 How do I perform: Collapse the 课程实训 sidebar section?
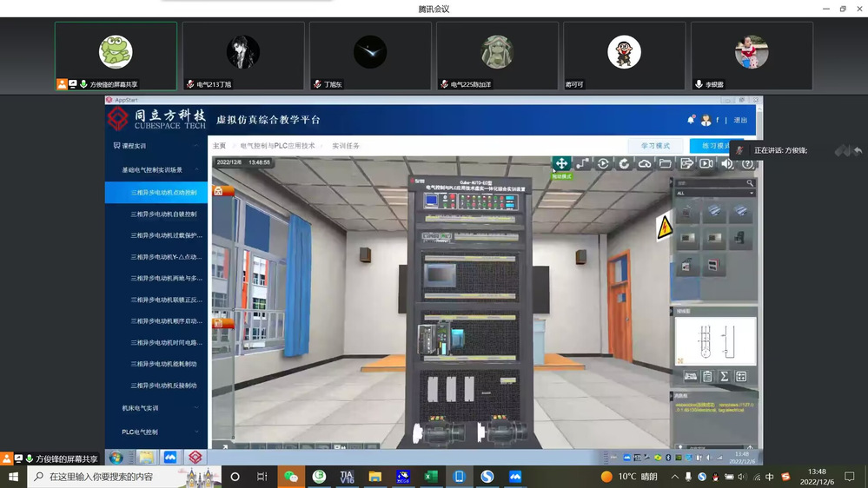click(x=156, y=146)
